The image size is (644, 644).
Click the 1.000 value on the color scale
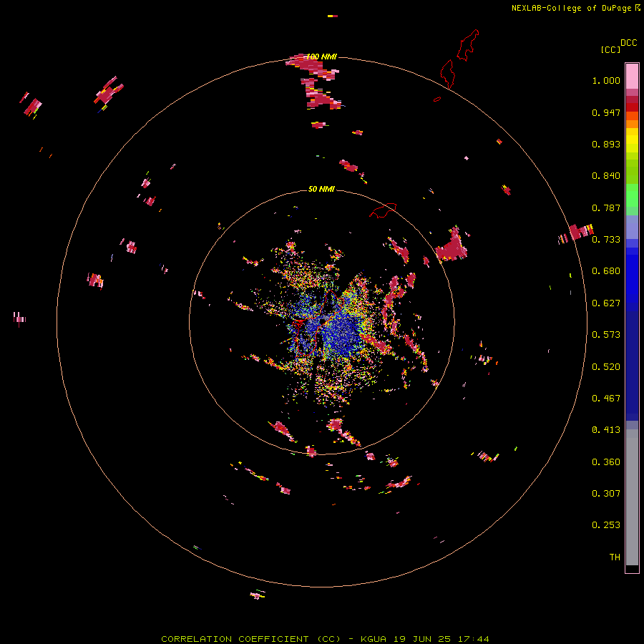point(606,80)
